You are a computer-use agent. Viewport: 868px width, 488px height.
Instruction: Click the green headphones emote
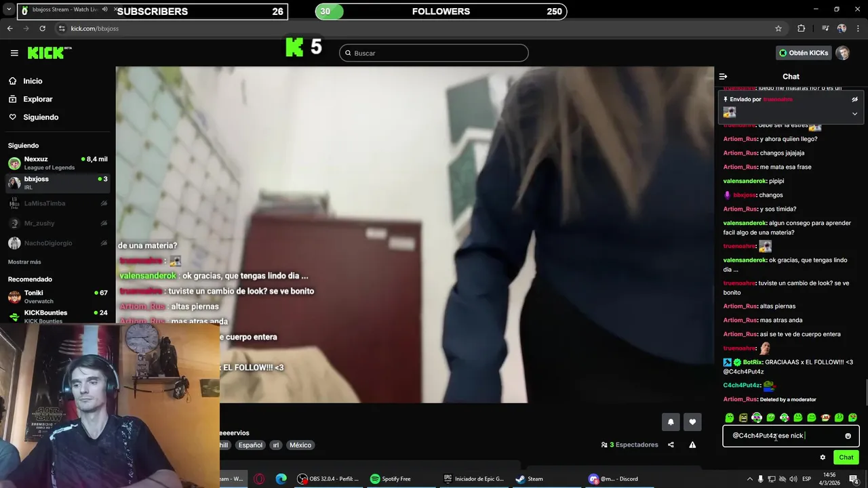tap(757, 418)
